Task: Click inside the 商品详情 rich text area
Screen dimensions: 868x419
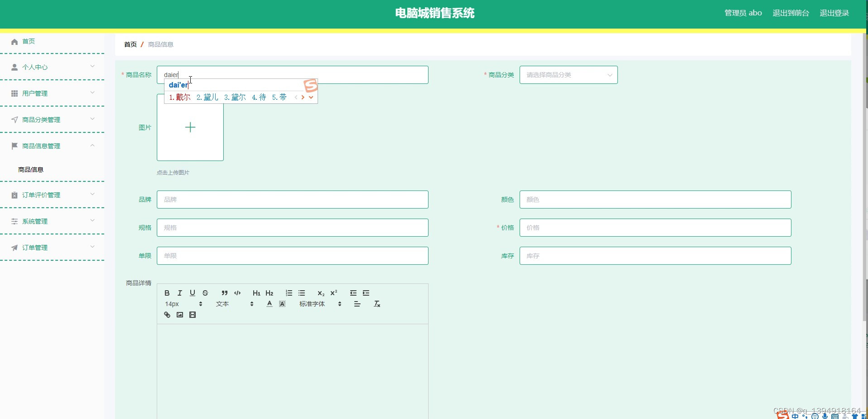Action: pos(292,371)
